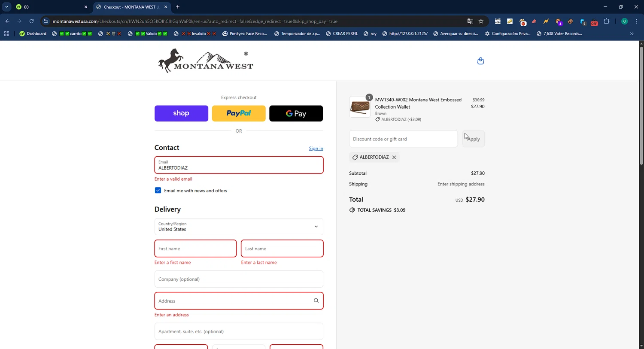This screenshot has width=644, height=349.
Task: Open the Invalido bookmark
Action: coord(195,33)
